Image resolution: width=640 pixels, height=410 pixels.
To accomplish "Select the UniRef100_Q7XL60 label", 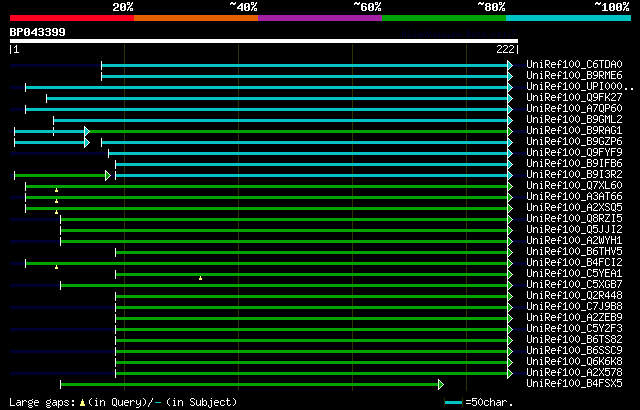I will click(x=574, y=186).
